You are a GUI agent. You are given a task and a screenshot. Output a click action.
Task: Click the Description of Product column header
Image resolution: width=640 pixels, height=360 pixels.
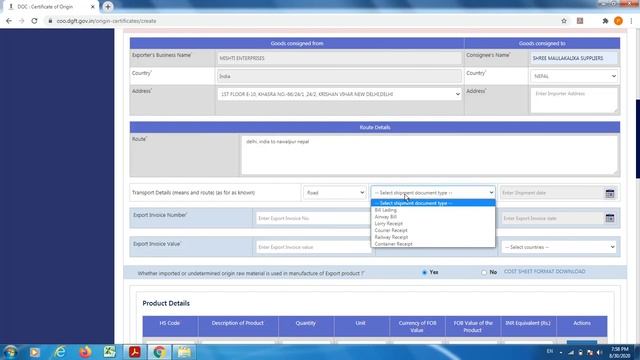(238, 326)
